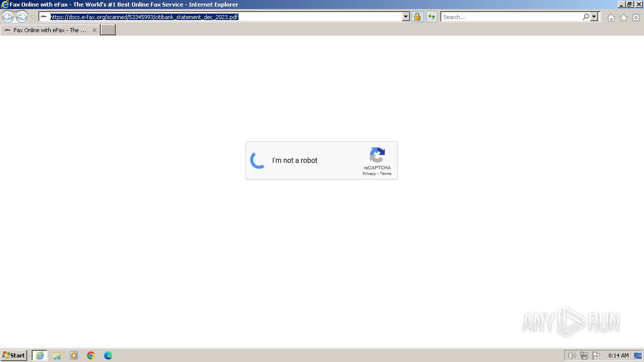Launch Google Chrome from the taskbar
The height and width of the screenshot is (362, 644).
coord(91,355)
